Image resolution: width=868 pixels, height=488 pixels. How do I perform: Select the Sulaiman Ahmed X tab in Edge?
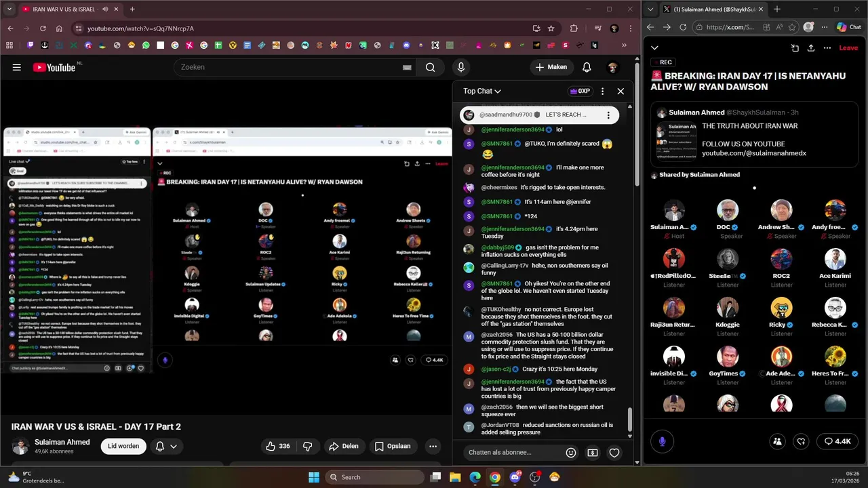click(x=712, y=9)
